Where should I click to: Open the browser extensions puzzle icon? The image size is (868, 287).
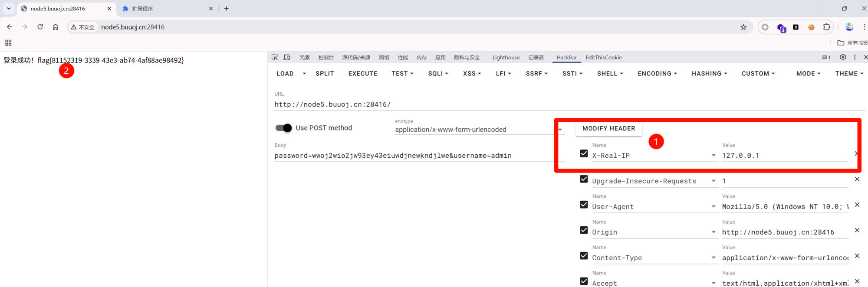pyautogui.click(x=827, y=27)
